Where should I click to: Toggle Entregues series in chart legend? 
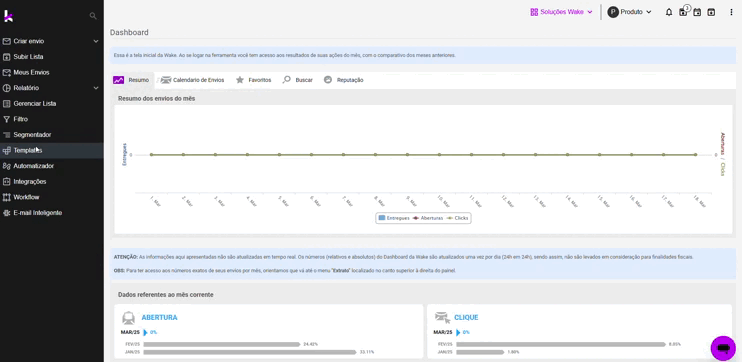[394, 218]
